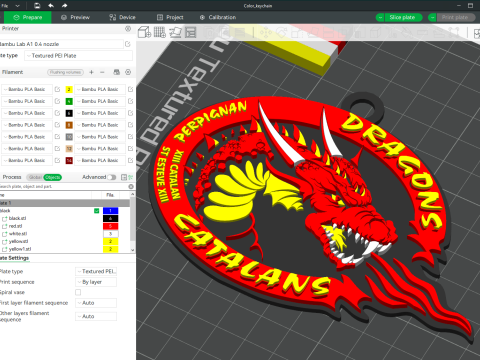Edit preset icon right of filament 2 dropdown

point(130,89)
